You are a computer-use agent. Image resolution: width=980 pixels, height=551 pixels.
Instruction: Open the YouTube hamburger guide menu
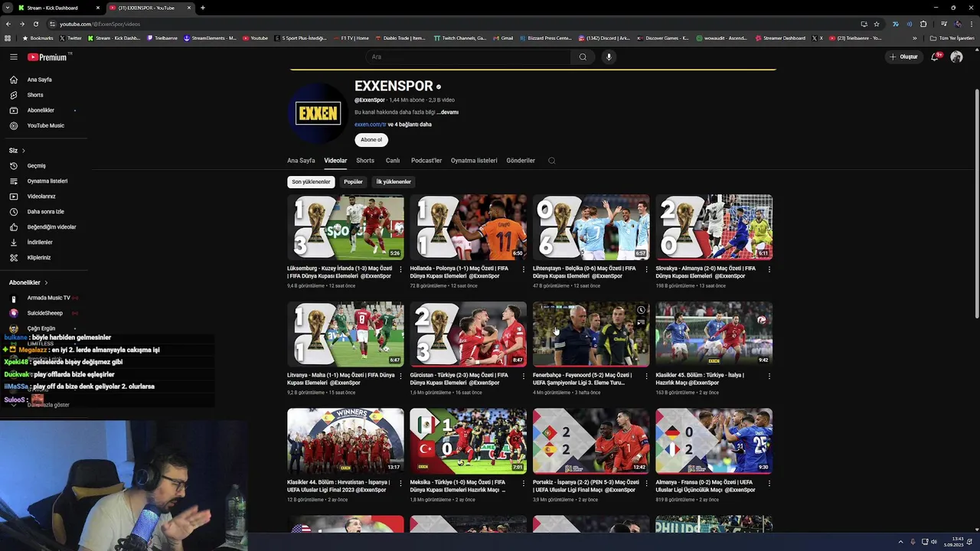[x=13, y=57]
